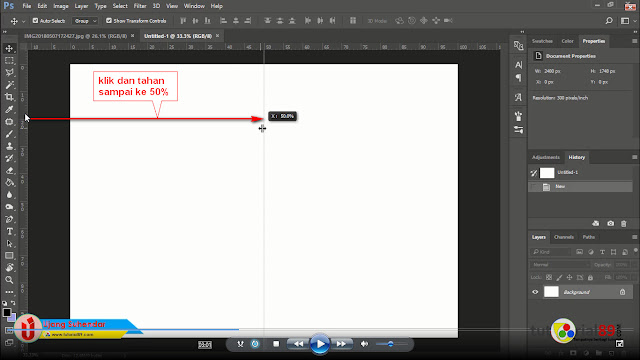
Task: Select the Pen tool
Action: [x=9, y=219]
